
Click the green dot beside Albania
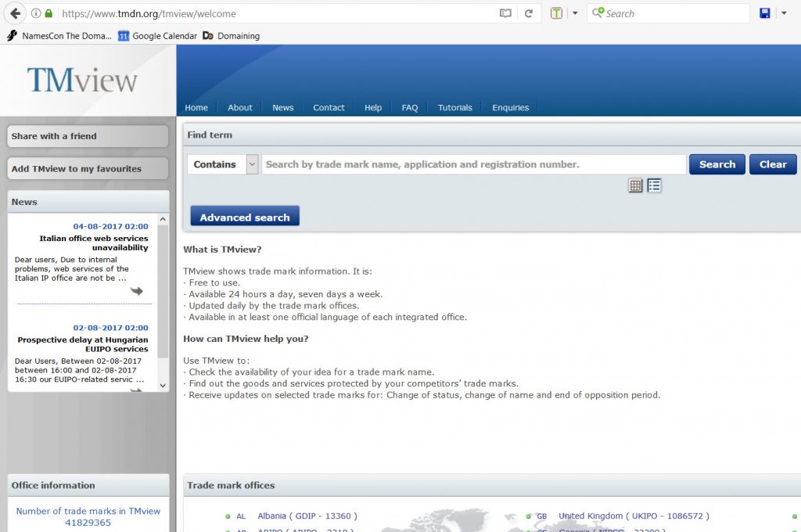228,516
